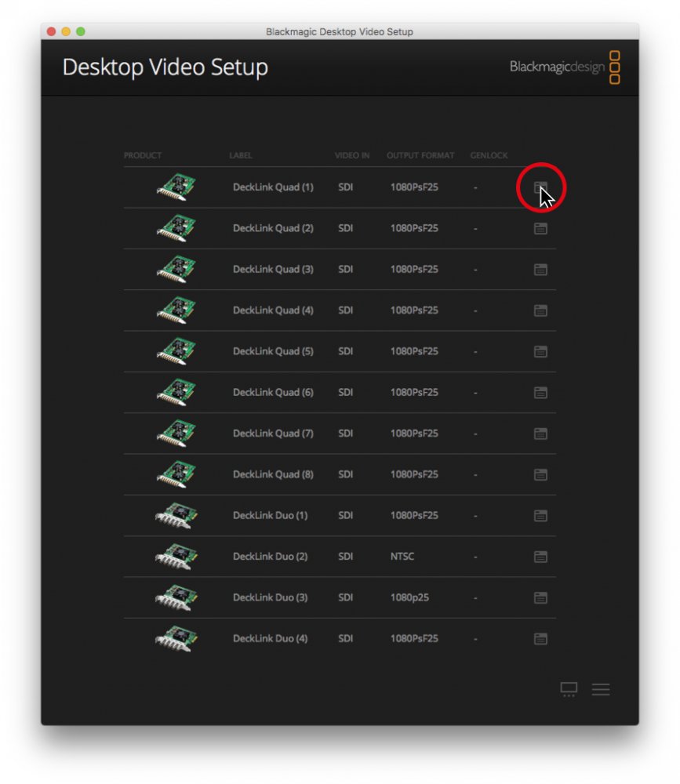Click the label "DeckLink Quad (6)"

point(273,392)
